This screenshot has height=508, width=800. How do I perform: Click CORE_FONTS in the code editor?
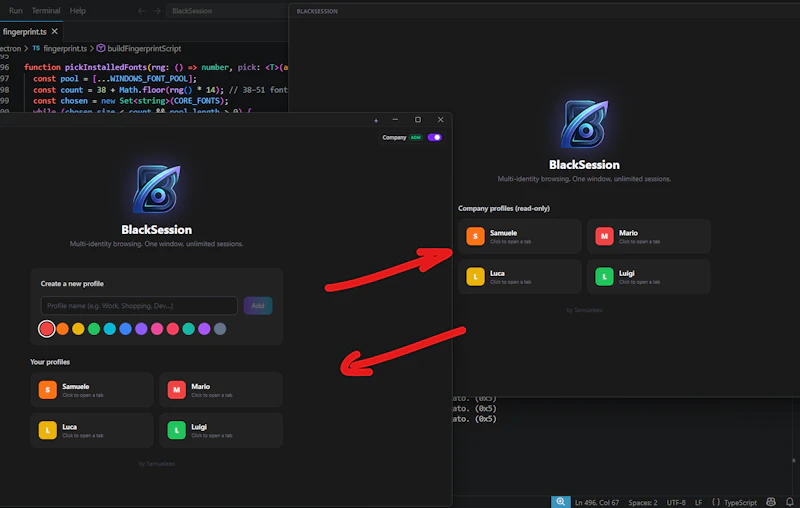pos(197,101)
